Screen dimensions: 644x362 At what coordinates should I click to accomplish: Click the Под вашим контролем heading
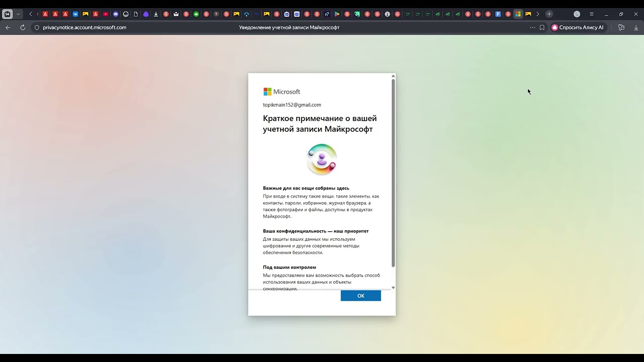(x=289, y=267)
